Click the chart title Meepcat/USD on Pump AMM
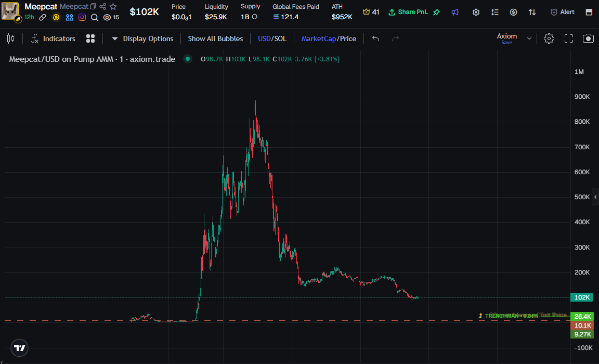Viewport: 599px width, 364px height. (x=92, y=59)
